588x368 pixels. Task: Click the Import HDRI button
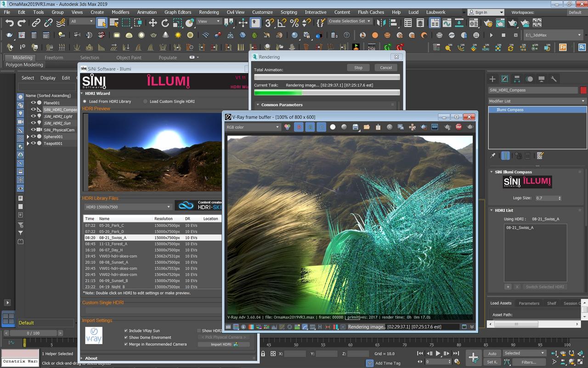pos(224,344)
